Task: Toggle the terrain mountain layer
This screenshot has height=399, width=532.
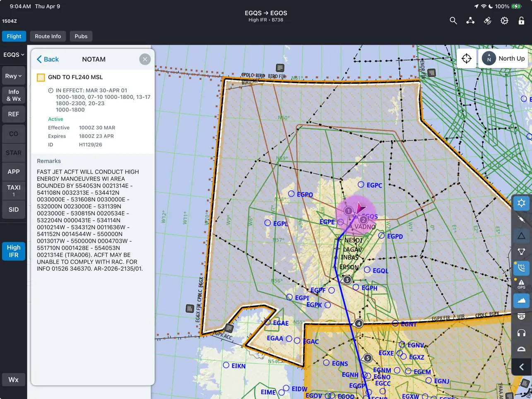Action: pyautogui.click(x=521, y=300)
